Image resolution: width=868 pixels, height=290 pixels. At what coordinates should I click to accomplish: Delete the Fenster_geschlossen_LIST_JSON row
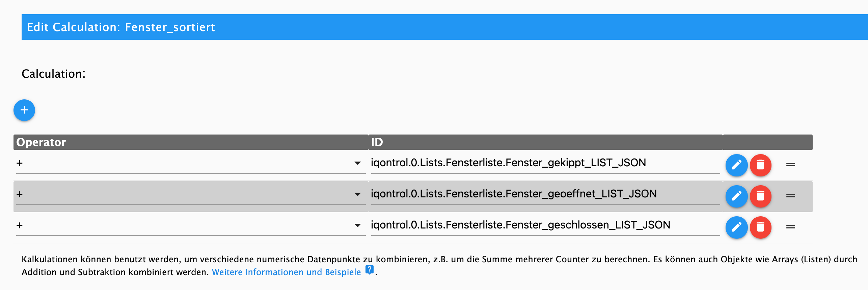click(x=760, y=227)
